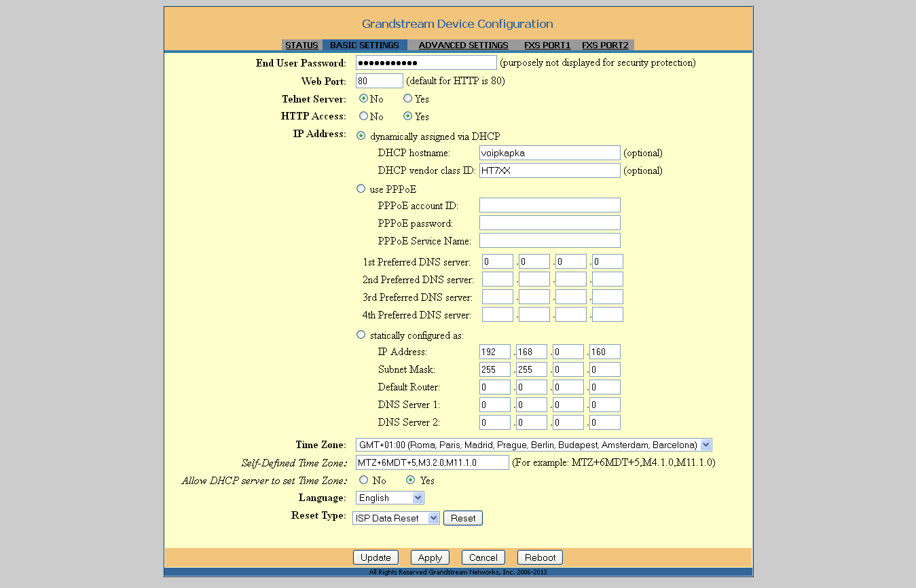Click the All Rights Reserved footer text
This screenshot has width=916, height=588.
click(x=458, y=572)
